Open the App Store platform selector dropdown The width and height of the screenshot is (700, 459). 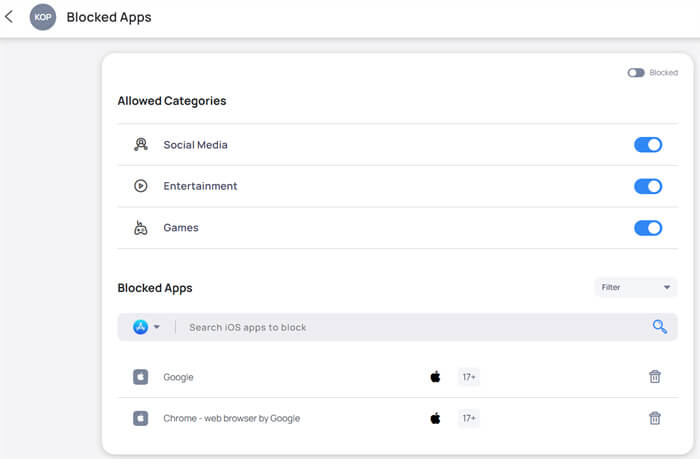[157, 327]
